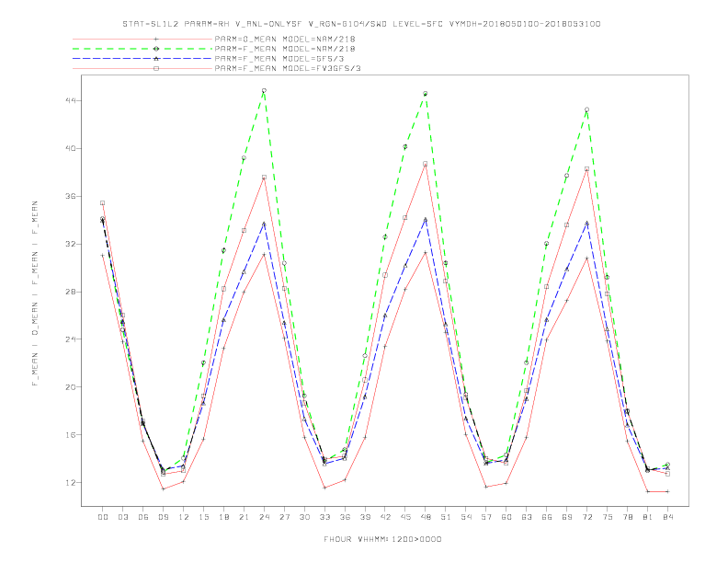Click x-axis tick label 66

(547, 517)
